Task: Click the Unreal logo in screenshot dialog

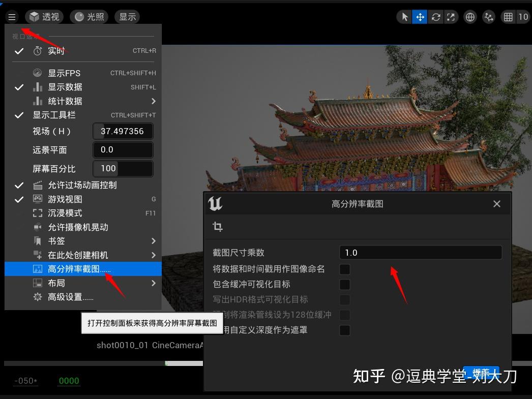Action: 215,203
